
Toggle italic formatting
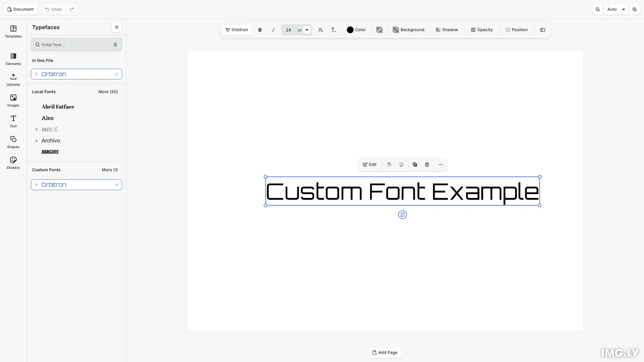(273, 30)
